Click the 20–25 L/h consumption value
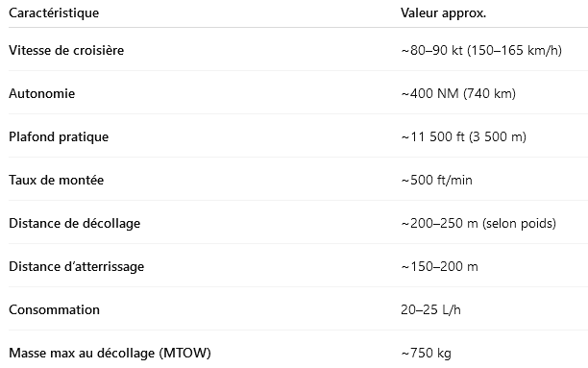588x368 pixels. click(x=430, y=309)
